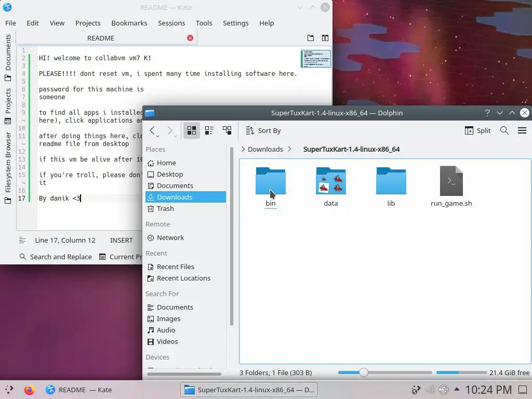Open Kate Sessions menu
The width and height of the screenshot is (532, 399).
click(171, 23)
